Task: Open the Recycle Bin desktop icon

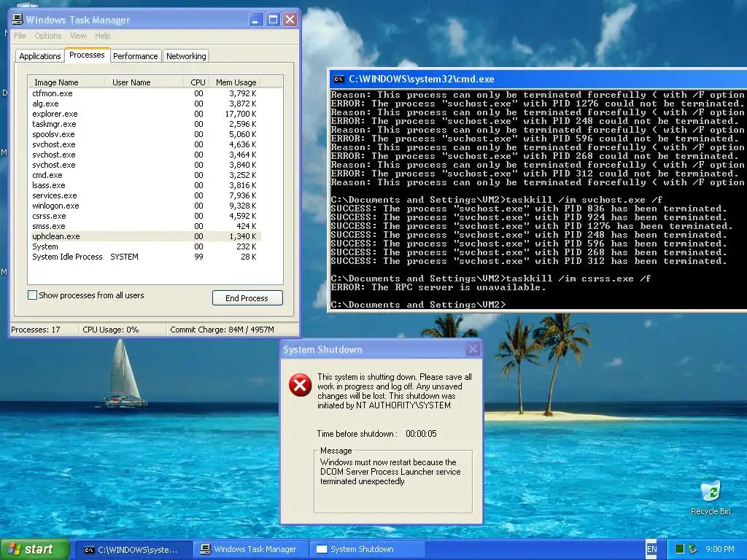Action: click(711, 497)
